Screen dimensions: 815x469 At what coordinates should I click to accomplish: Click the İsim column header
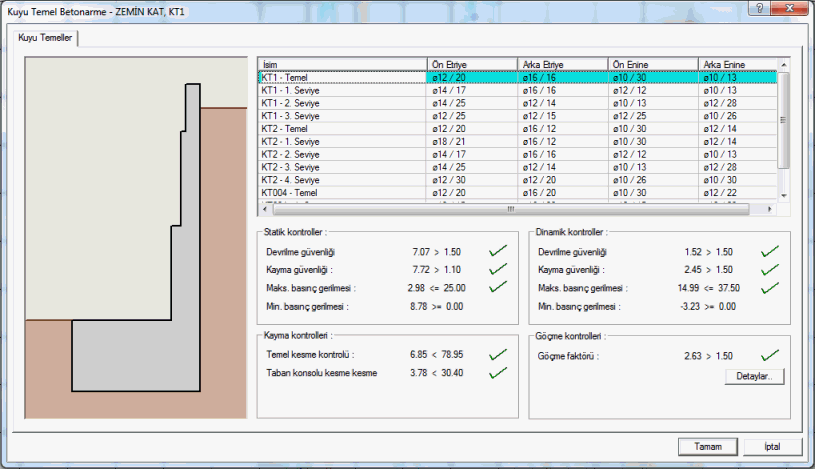click(x=343, y=64)
